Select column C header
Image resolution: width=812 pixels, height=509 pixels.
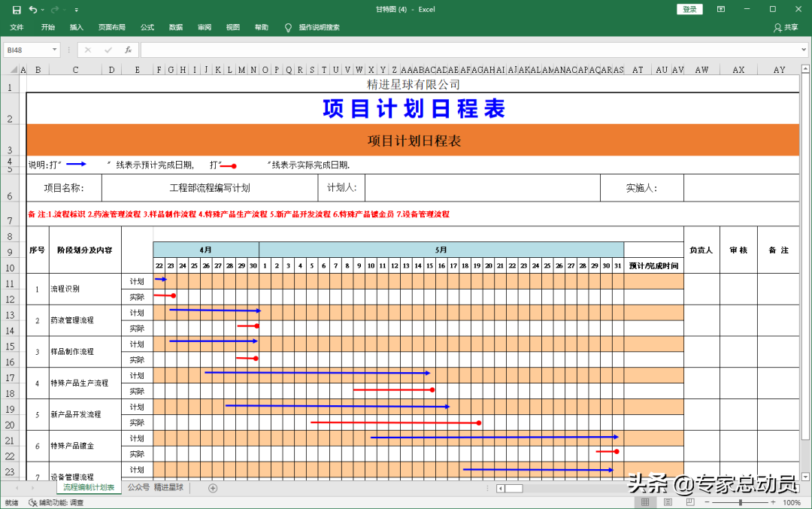point(76,69)
